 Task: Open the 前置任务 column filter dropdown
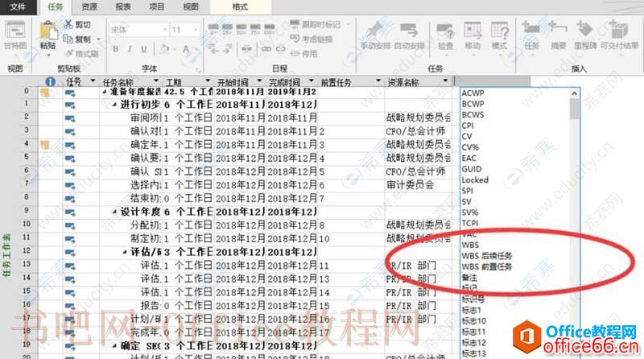tap(378, 81)
